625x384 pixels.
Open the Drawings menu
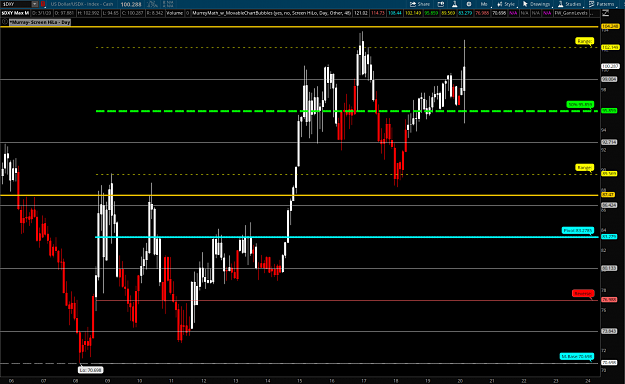click(536, 4)
